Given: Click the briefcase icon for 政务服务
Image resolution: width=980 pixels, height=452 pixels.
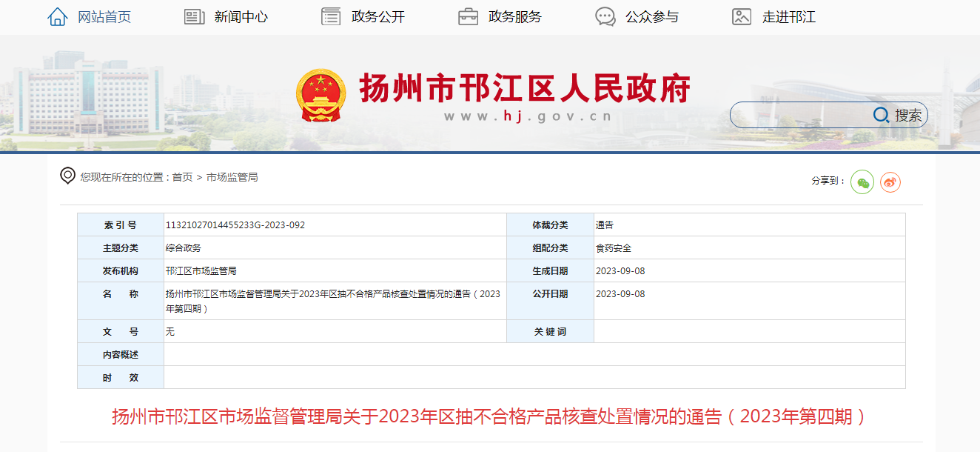Looking at the screenshot, I should point(468,16).
